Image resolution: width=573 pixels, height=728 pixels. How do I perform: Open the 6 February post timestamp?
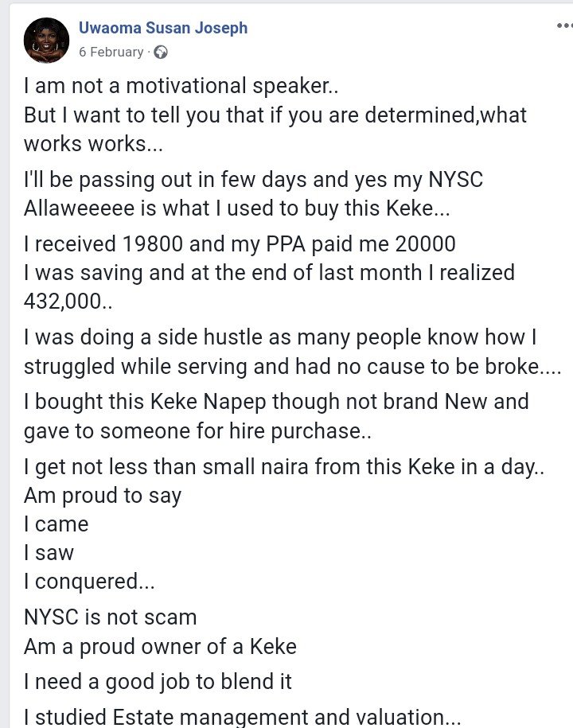point(111,52)
